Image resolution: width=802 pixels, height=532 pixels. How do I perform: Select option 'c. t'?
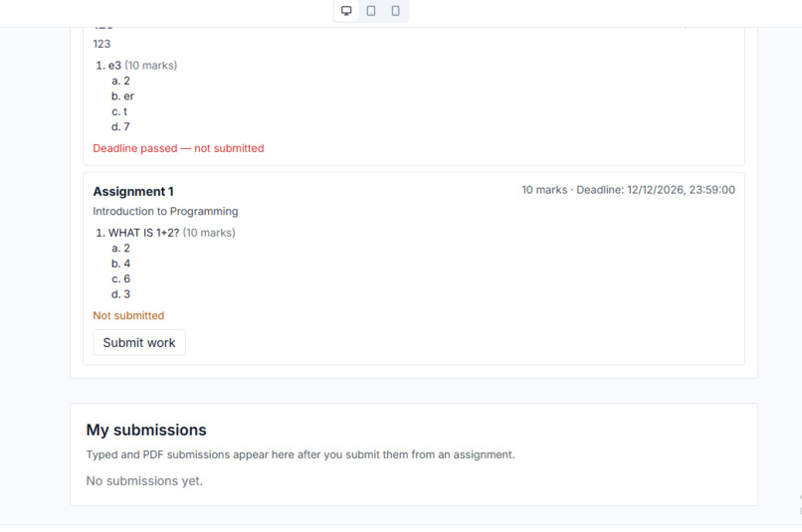[x=119, y=111]
